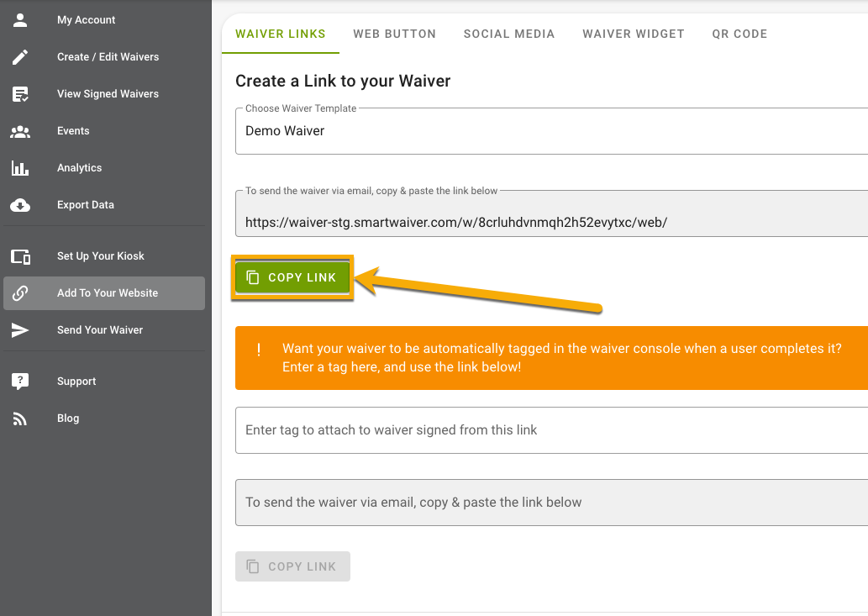Click the Analytics bar chart icon
The image size is (868, 616).
[x=20, y=168]
